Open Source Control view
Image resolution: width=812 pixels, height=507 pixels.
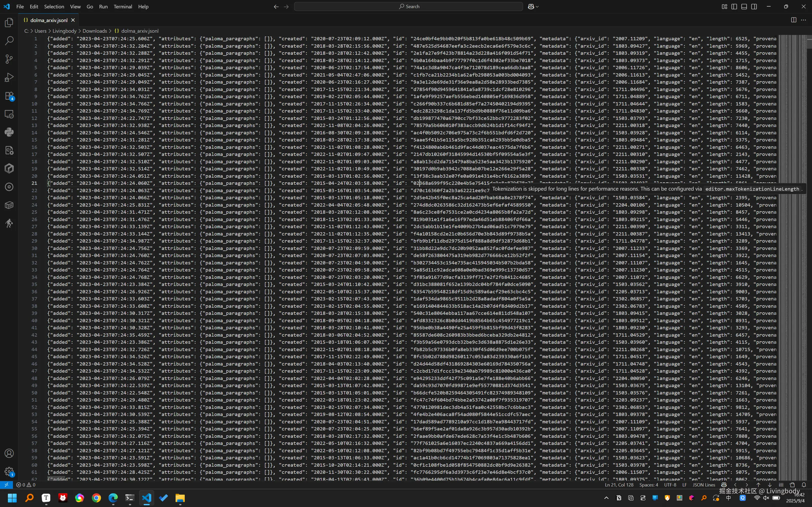pos(9,59)
